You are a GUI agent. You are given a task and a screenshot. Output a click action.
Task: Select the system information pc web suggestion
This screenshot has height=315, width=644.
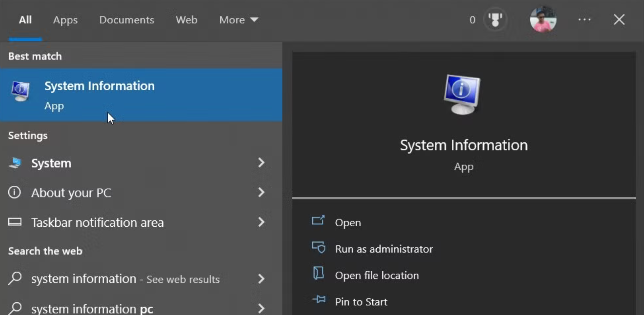tap(92, 308)
